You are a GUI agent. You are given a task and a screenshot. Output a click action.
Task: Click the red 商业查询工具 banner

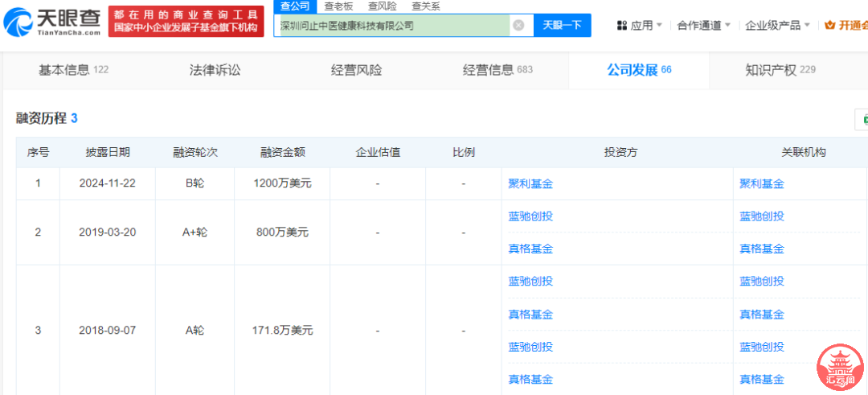click(186, 22)
